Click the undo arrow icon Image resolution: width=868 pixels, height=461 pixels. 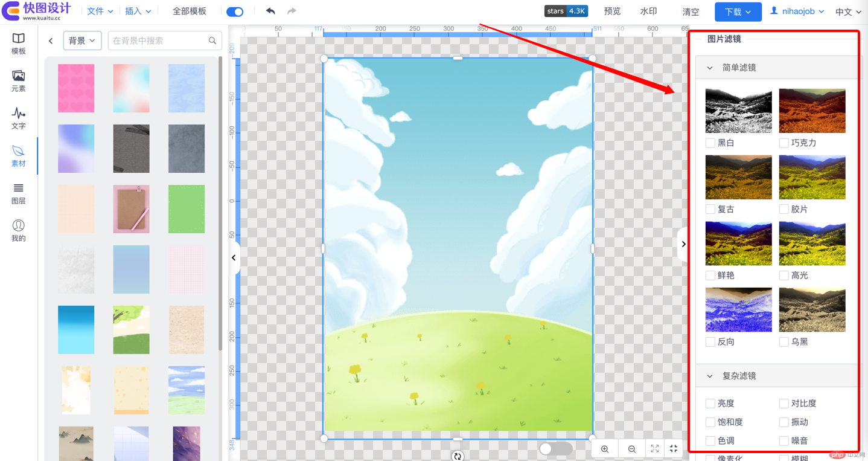[x=270, y=11]
